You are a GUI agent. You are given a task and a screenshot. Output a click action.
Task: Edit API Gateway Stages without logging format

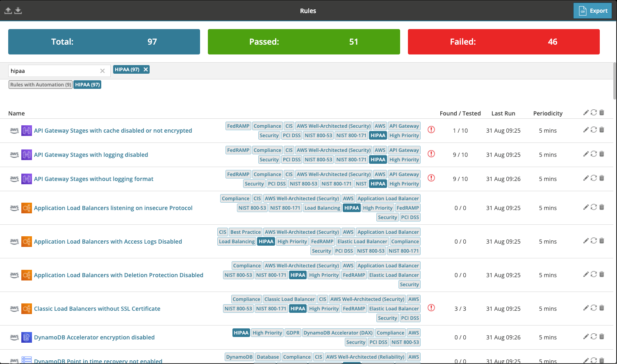(x=586, y=178)
